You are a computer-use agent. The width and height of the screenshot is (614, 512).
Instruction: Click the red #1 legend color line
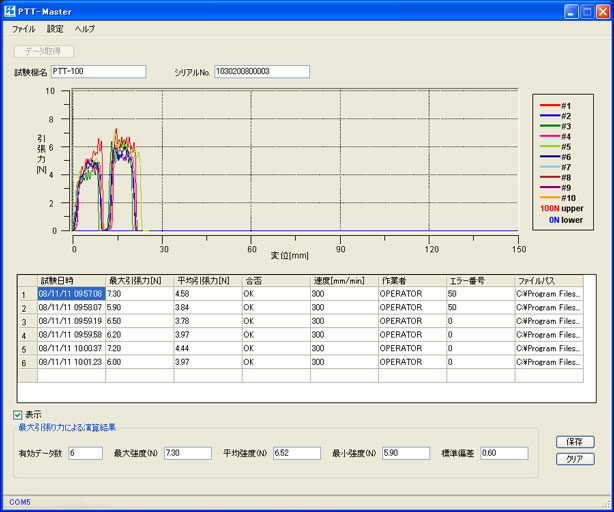[549, 105]
